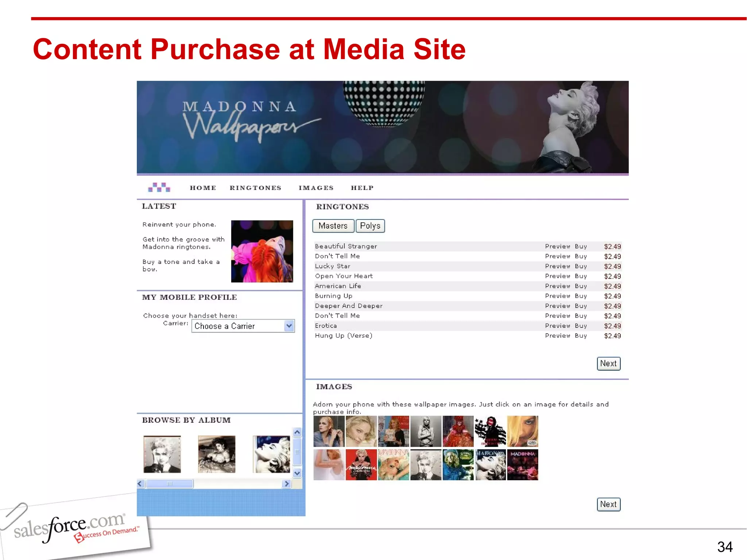Click album browser scroll up arrow

point(297,432)
